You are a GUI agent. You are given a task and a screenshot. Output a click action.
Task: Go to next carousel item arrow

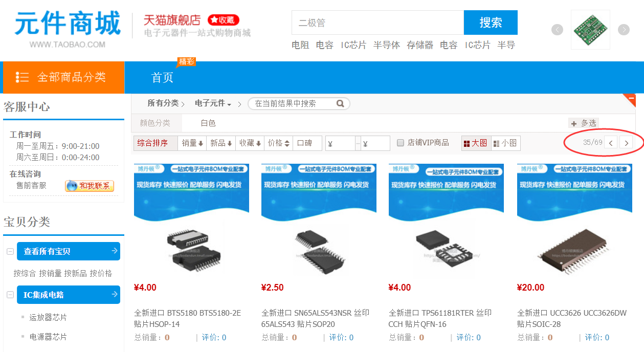coord(624,30)
